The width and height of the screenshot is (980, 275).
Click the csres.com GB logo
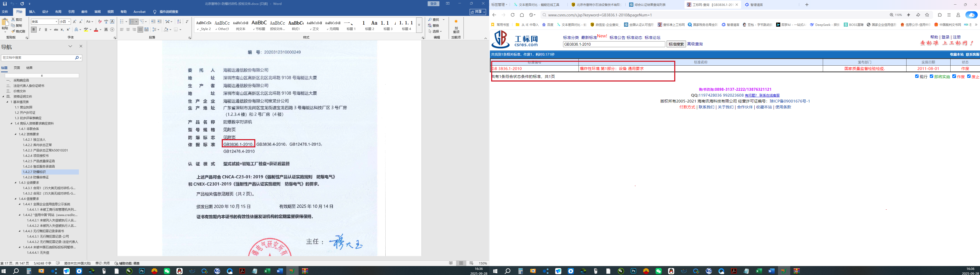[501, 39]
